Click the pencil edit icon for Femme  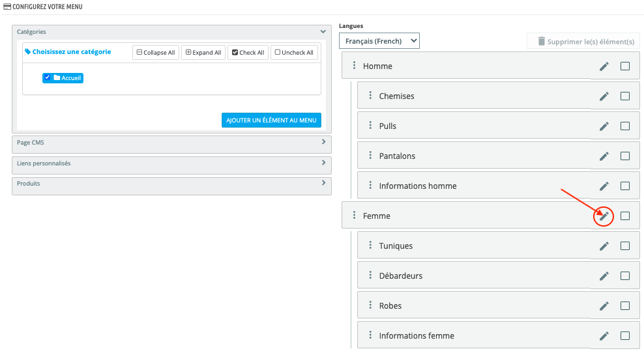tap(604, 216)
